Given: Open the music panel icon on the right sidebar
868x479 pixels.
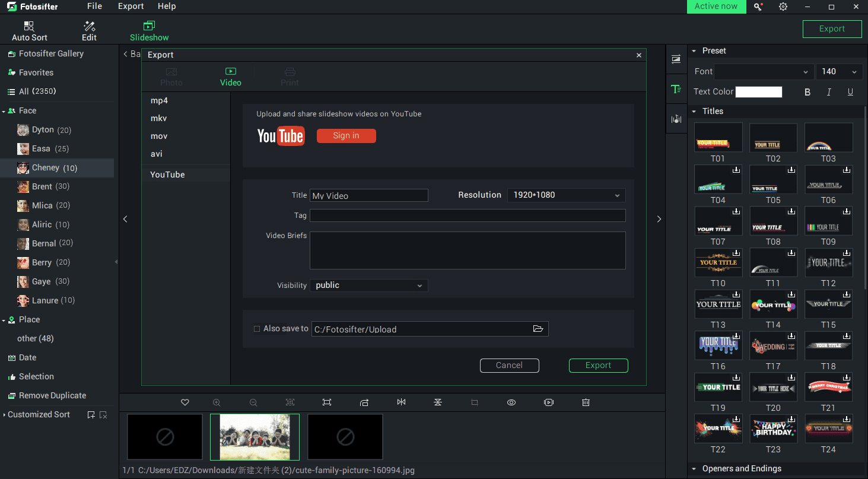Looking at the screenshot, I should point(676,119).
